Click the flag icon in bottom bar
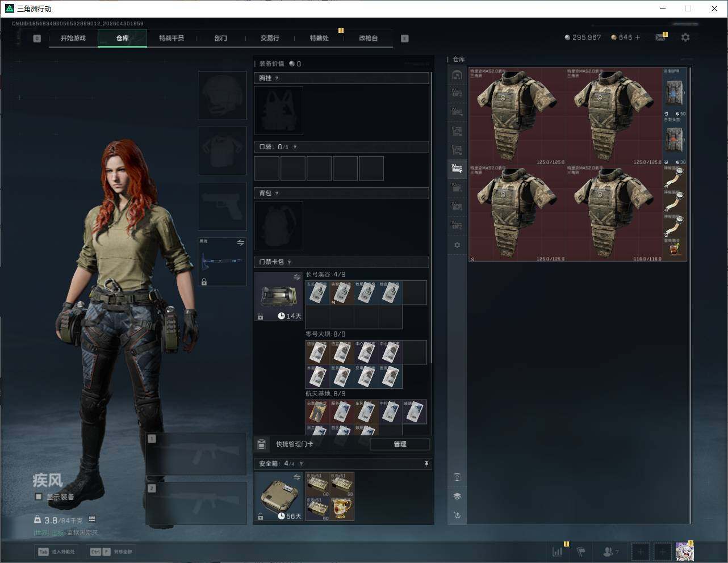 click(x=581, y=551)
